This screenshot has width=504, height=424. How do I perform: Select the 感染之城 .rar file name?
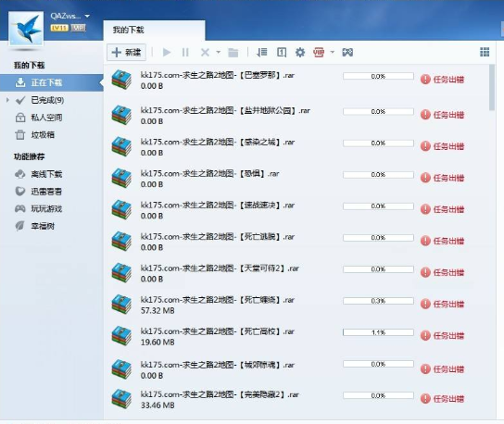[218, 142]
